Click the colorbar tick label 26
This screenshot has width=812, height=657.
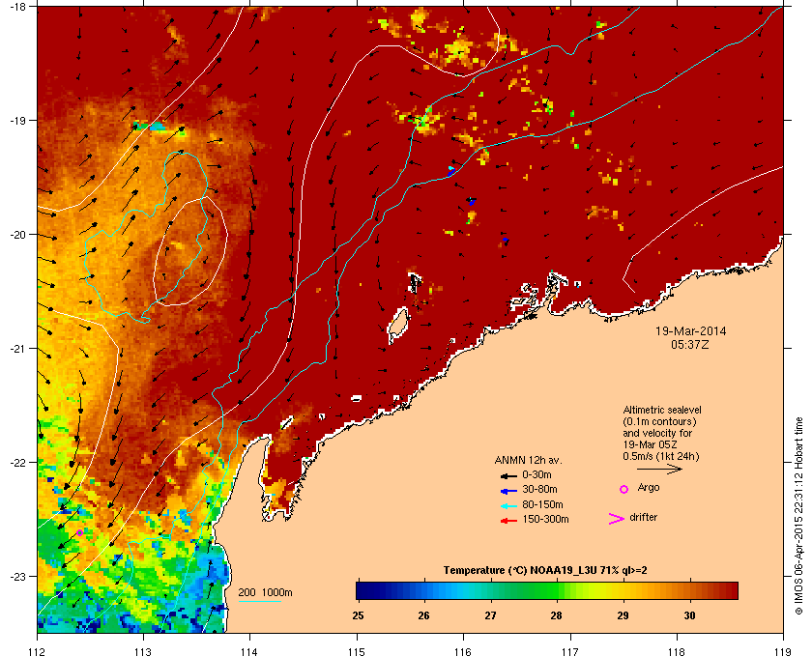click(x=424, y=616)
